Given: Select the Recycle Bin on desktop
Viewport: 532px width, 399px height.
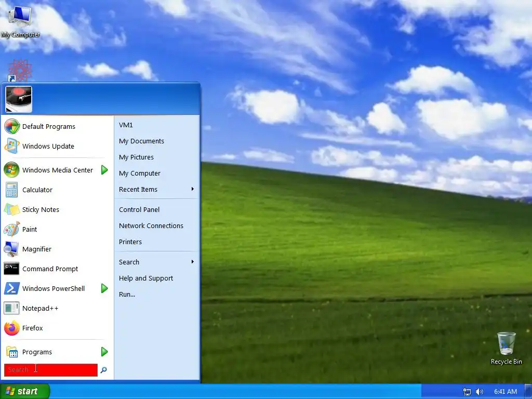Looking at the screenshot, I should (507, 348).
